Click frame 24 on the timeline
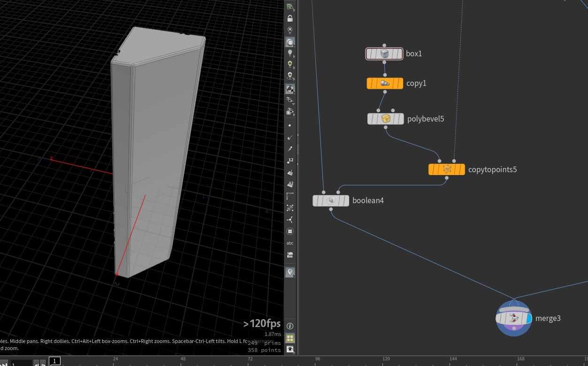Screen dimensions: 588x366 point(115,359)
